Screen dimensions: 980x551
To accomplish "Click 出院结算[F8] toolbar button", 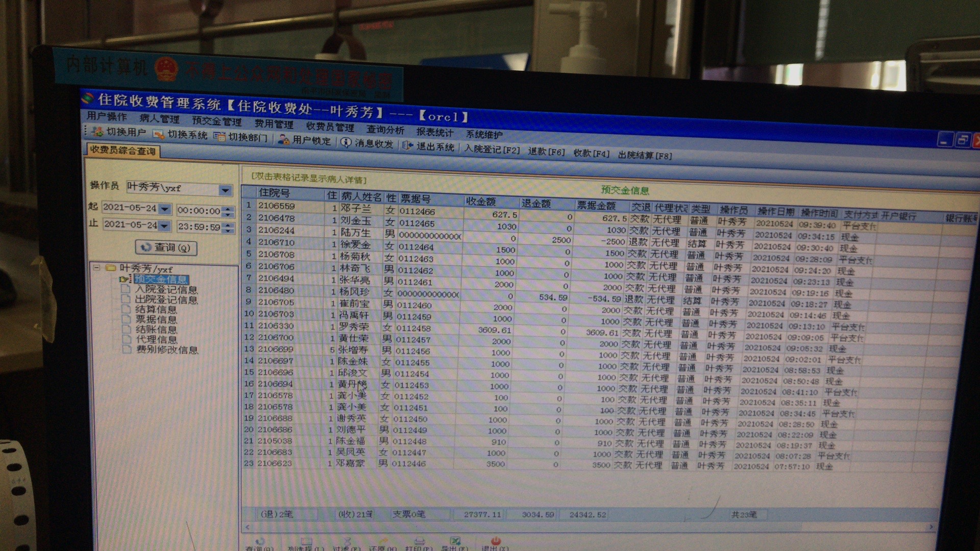I will tap(645, 155).
